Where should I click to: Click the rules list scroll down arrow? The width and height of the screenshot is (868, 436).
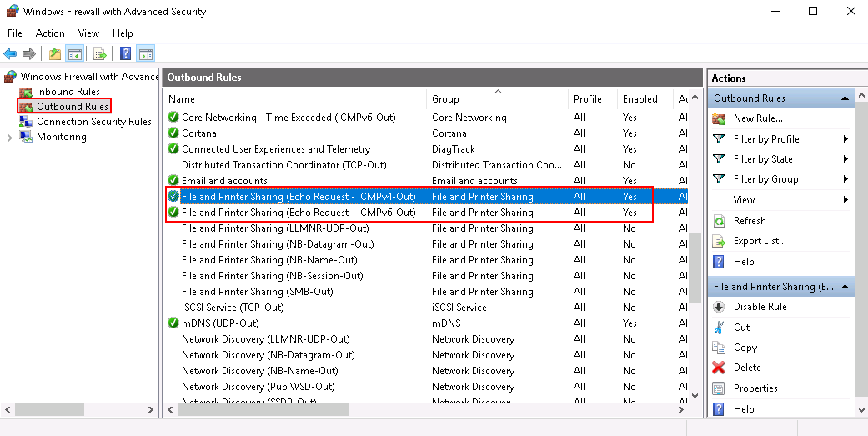coord(695,396)
